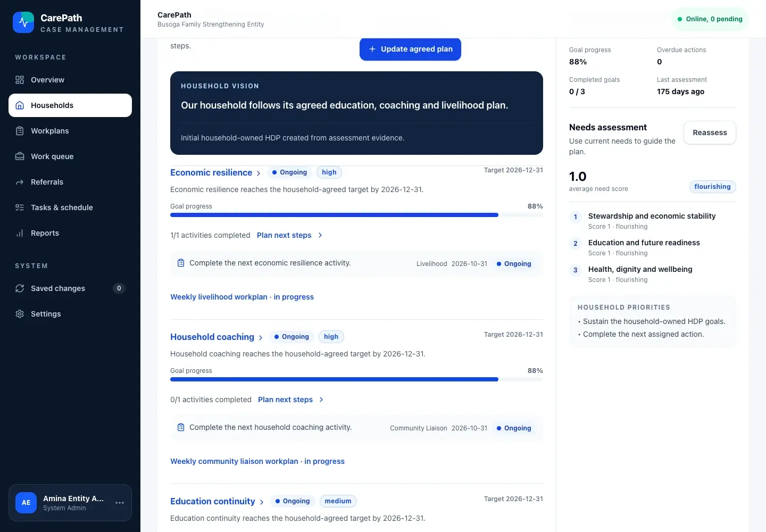Image resolution: width=766 pixels, height=532 pixels.
Task: Click chevron after Plan next steps under Household coaching
Action: pyautogui.click(x=321, y=400)
